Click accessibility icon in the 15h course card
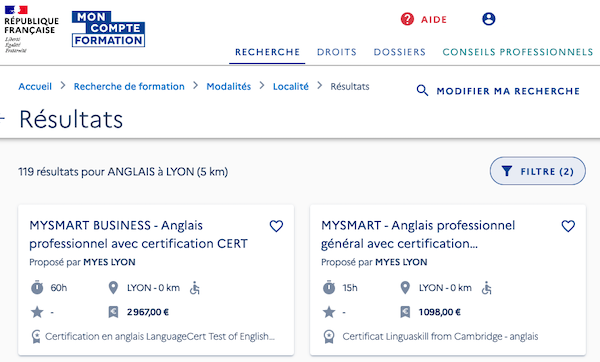 (x=487, y=288)
